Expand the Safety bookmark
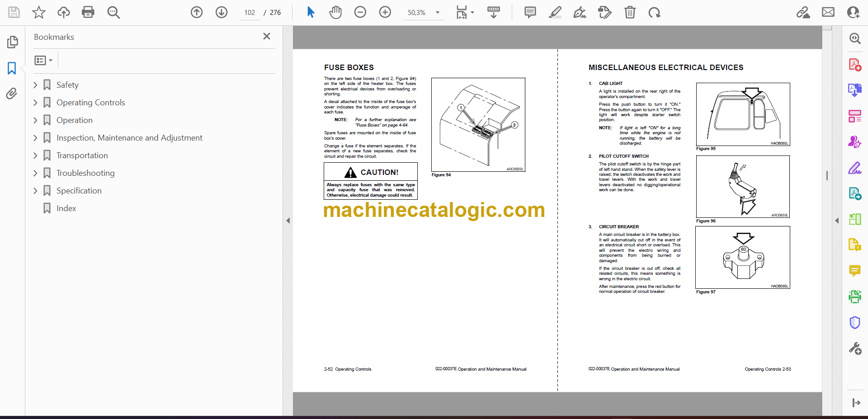The height and width of the screenshot is (419, 868). point(35,85)
